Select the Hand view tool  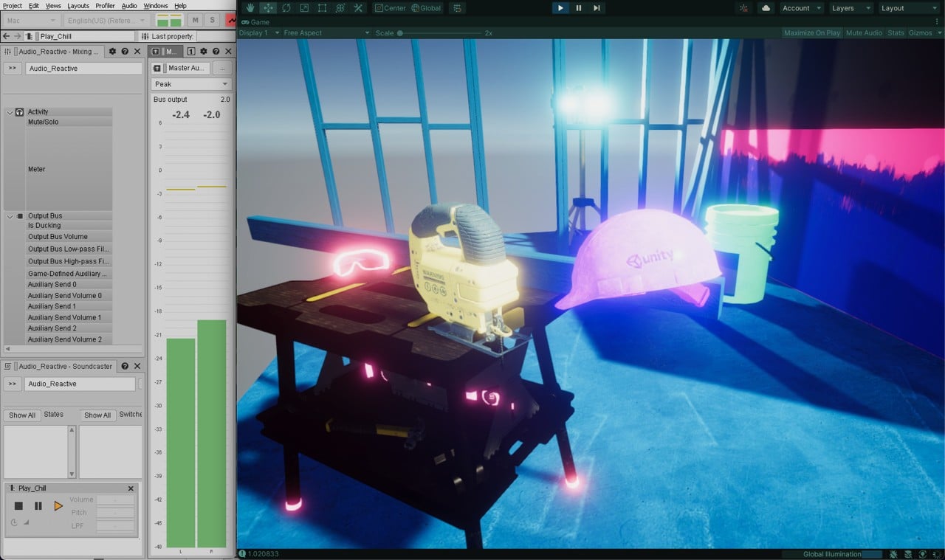click(x=250, y=7)
